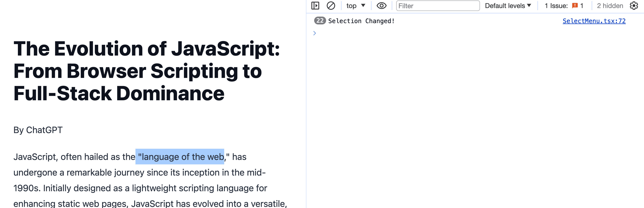The width and height of the screenshot is (644, 208).
Task: Open the SelectMenu.tsx:72 source link
Action: click(x=594, y=21)
